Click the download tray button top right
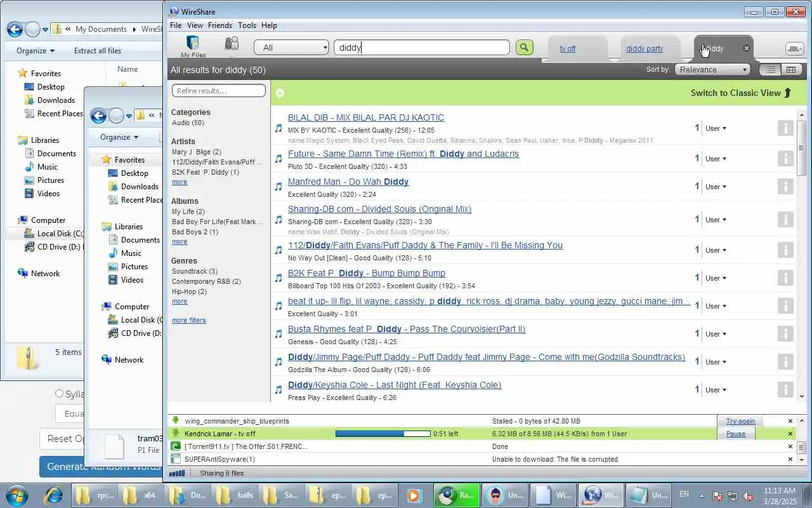Screen dimensions: 812x508 coord(794,49)
